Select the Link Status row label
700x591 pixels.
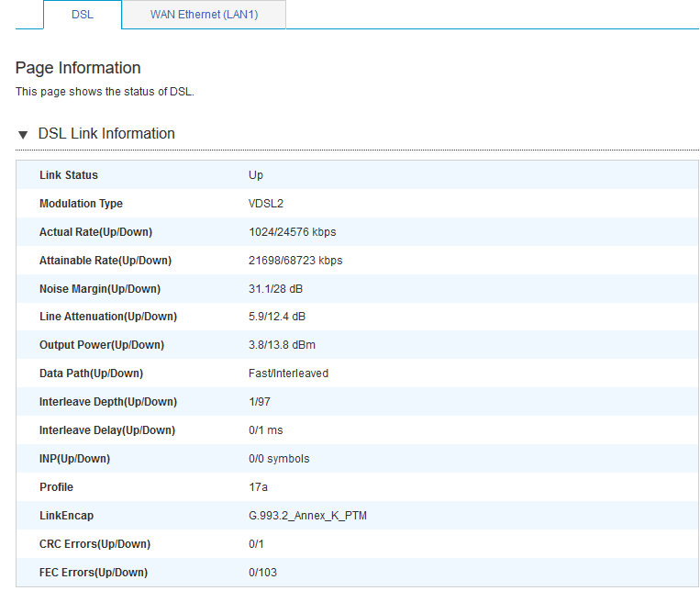pos(69,175)
